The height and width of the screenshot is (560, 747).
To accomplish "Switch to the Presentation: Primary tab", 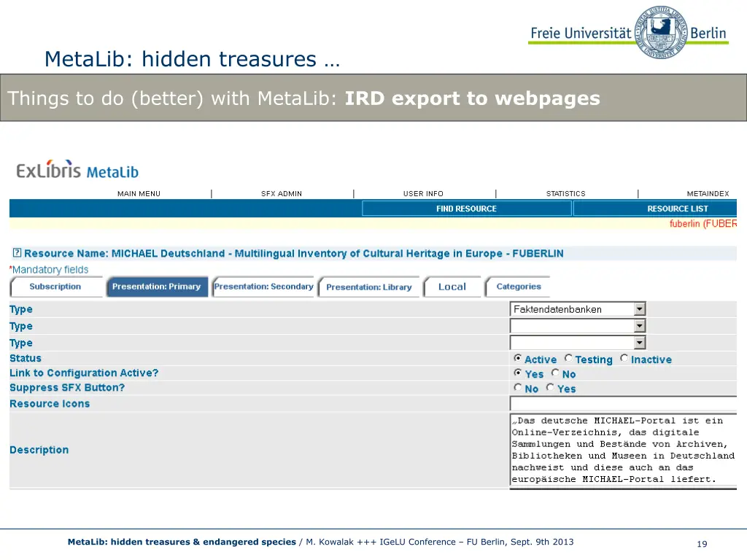I will coord(157,287).
